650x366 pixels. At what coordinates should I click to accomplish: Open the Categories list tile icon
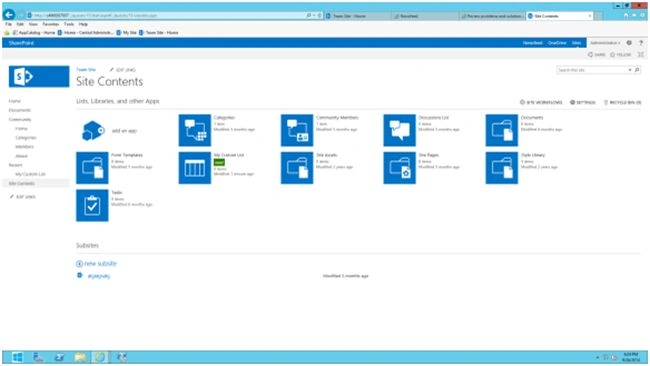[x=194, y=130]
